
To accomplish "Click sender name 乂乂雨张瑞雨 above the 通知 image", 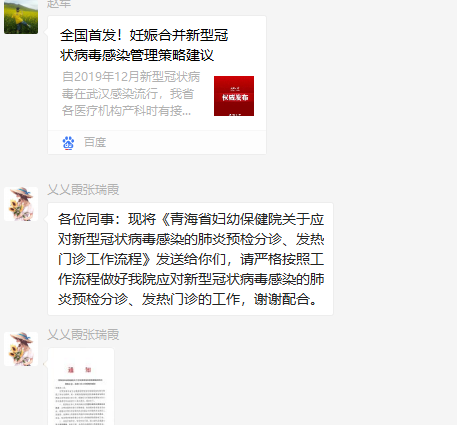I will 83,335.
